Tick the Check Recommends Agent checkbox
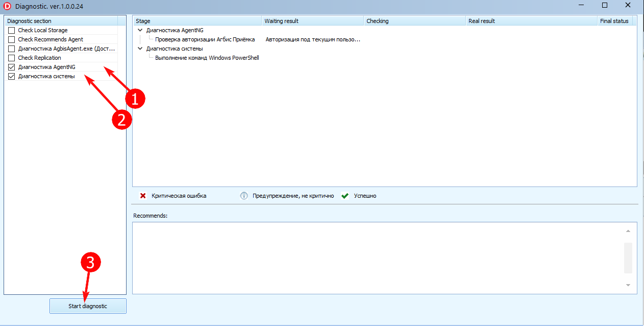 coord(11,40)
